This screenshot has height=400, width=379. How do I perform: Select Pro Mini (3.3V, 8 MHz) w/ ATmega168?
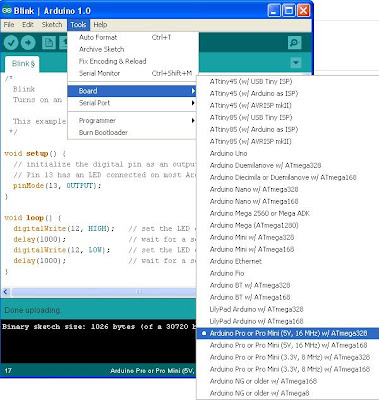tap(288, 370)
